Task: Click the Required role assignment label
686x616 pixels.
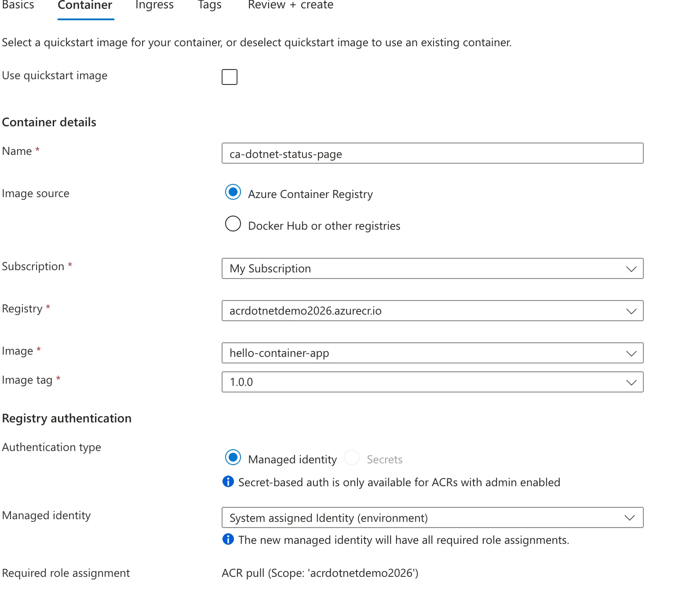Action: tap(66, 573)
